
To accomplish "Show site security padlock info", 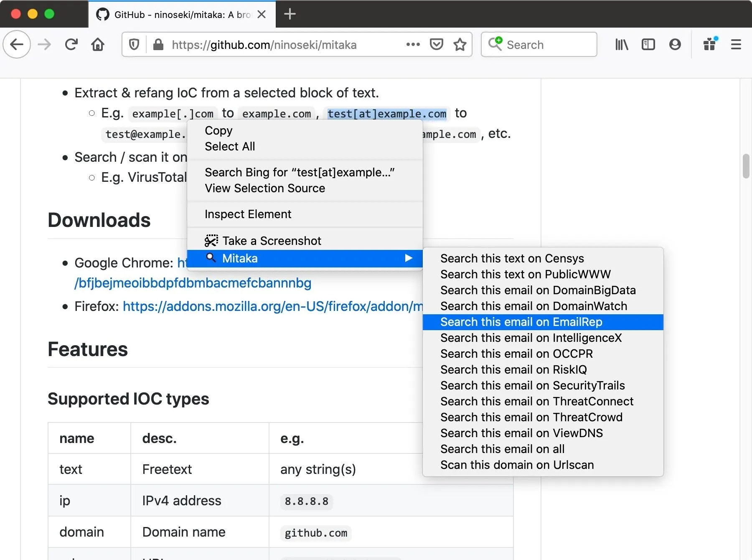I will coord(158,44).
